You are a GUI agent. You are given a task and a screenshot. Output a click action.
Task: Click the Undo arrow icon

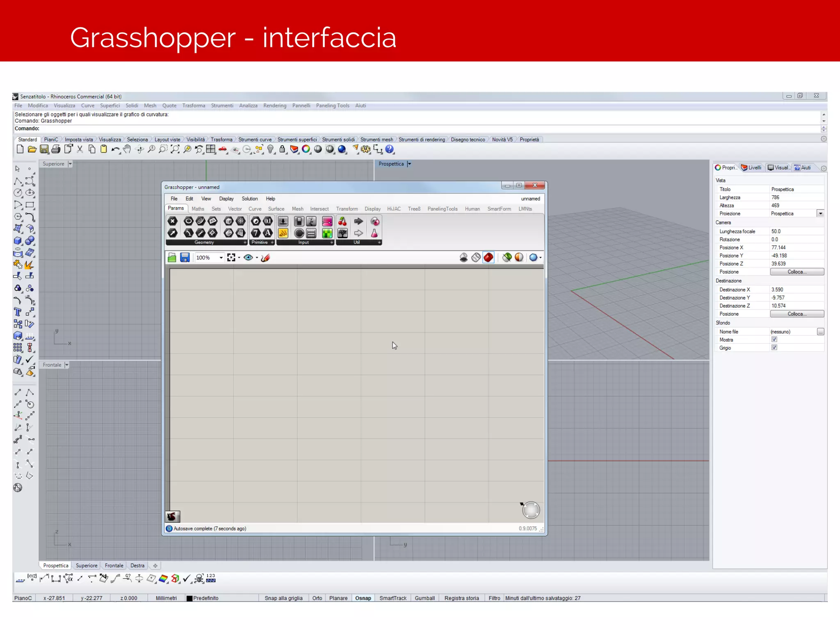click(115, 149)
